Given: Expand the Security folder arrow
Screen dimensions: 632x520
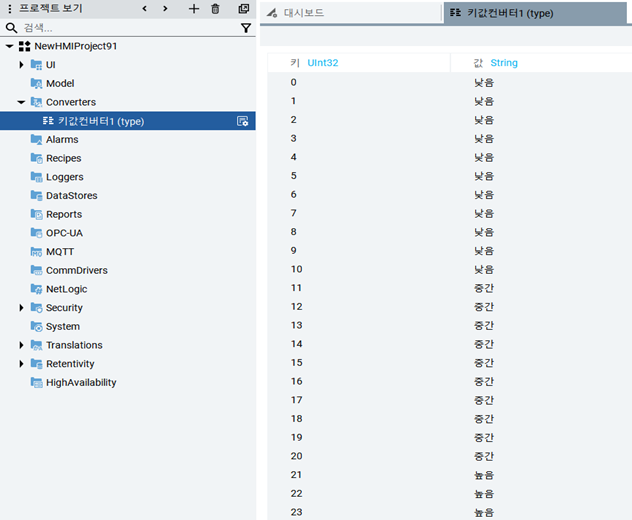Looking at the screenshot, I should (x=21, y=308).
